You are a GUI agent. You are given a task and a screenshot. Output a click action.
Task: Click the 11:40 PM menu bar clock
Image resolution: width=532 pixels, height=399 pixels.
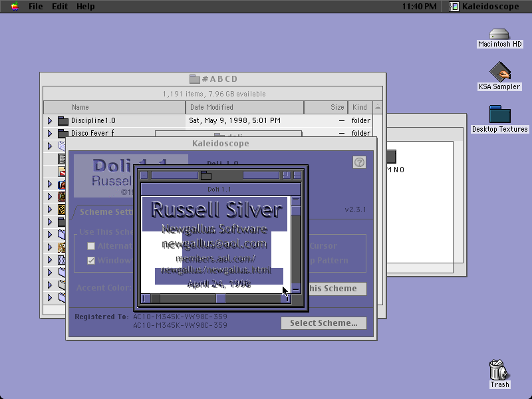[420, 6]
